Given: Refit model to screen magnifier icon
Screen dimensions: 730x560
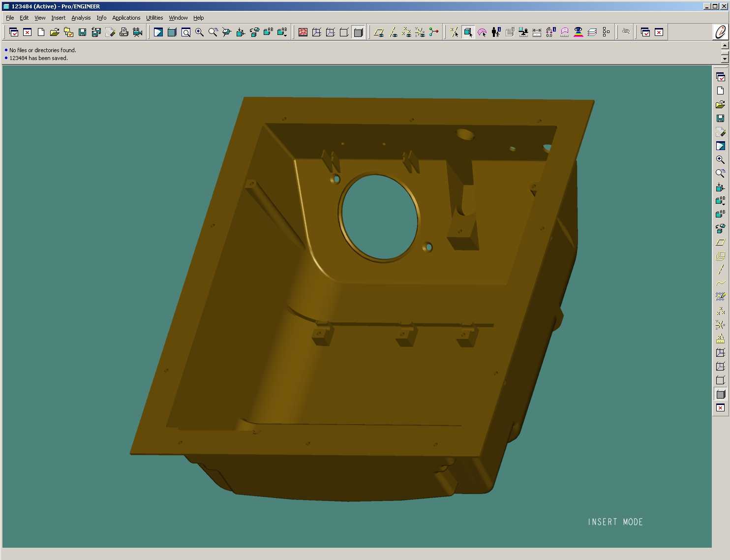Looking at the screenshot, I should (186, 32).
